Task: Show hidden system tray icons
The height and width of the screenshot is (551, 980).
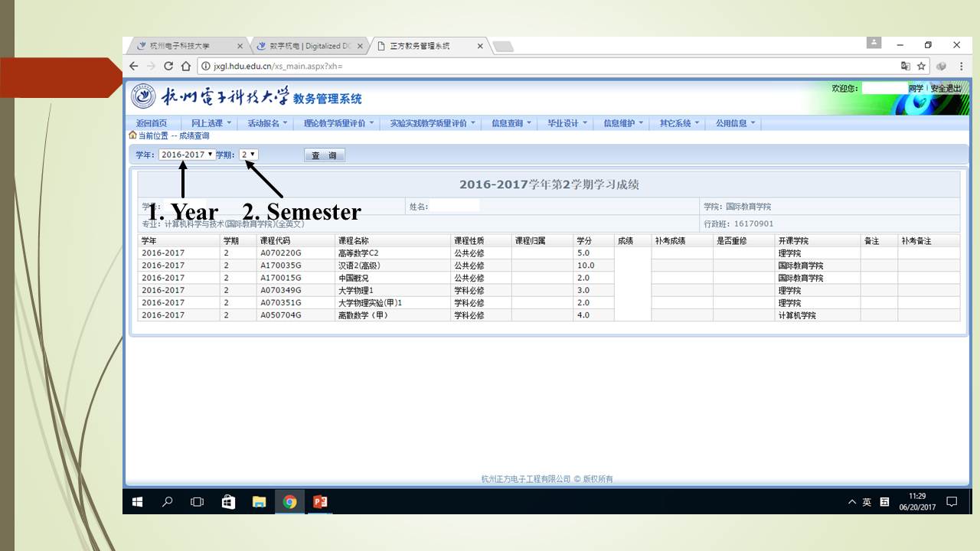Action: point(852,502)
